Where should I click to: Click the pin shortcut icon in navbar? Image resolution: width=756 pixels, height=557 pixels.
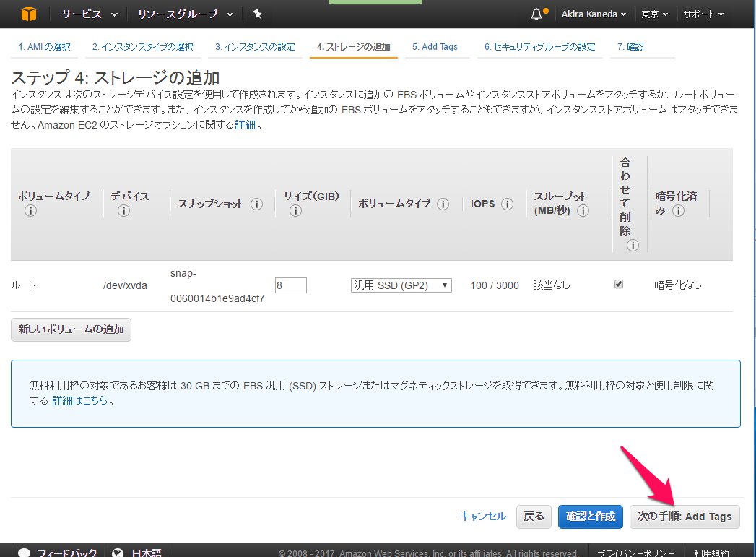[x=258, y=14]
